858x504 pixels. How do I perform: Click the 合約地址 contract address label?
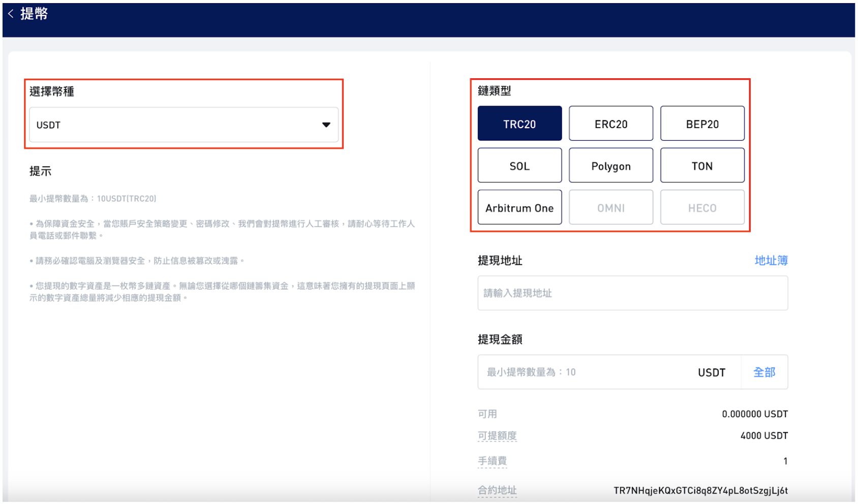pyautogui.click(x=497, y=490)
